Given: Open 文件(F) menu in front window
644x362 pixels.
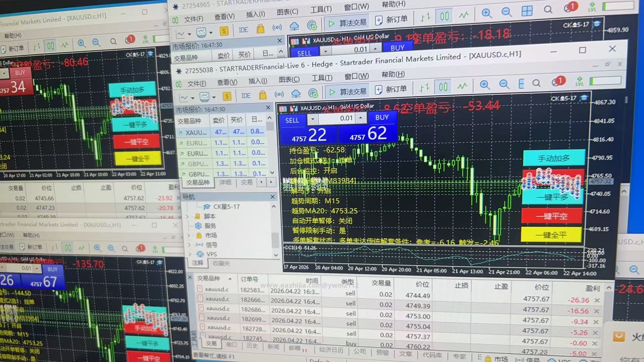Looking at the screenshot, I should 197,83.
